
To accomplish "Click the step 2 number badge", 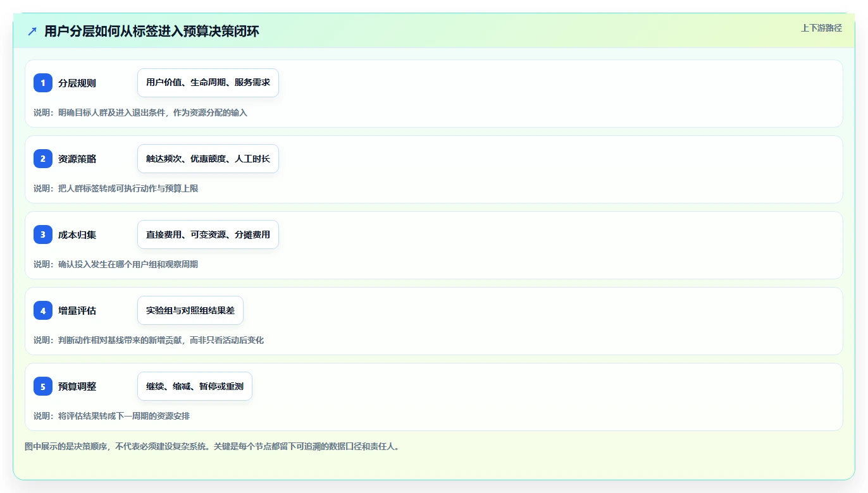I will click(x=43, y=159).
